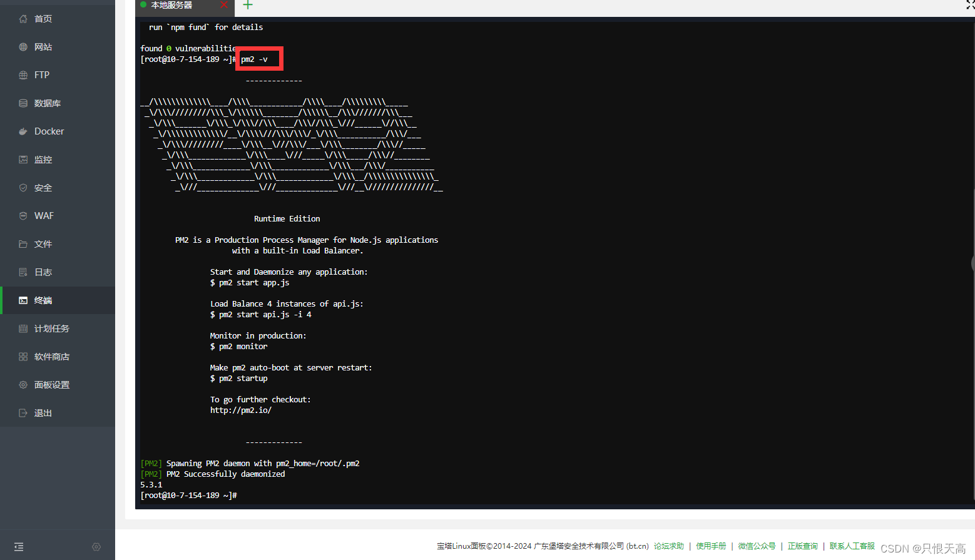Open 首页 menu item
Image resolution: width=975 pixels, height=560 pixels.
click(x=58, y=19)
